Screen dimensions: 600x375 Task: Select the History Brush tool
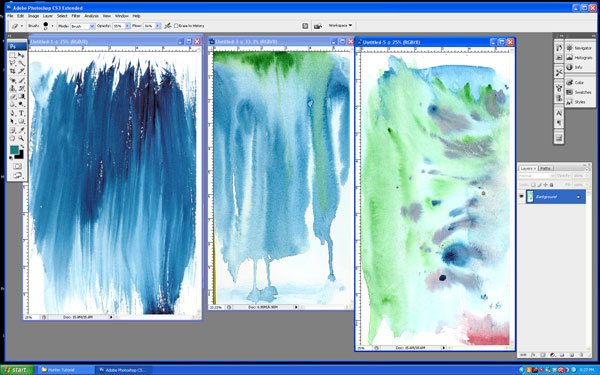pos(21,89)
